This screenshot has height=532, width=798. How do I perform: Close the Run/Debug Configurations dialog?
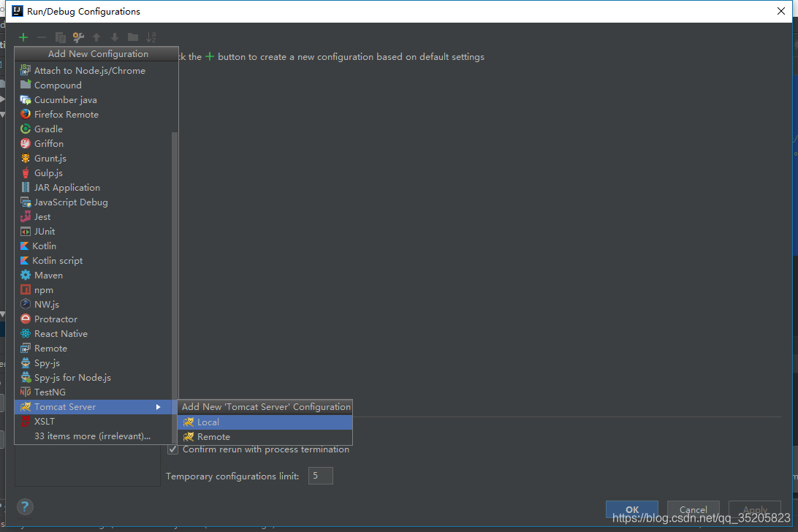coord(781,11)
